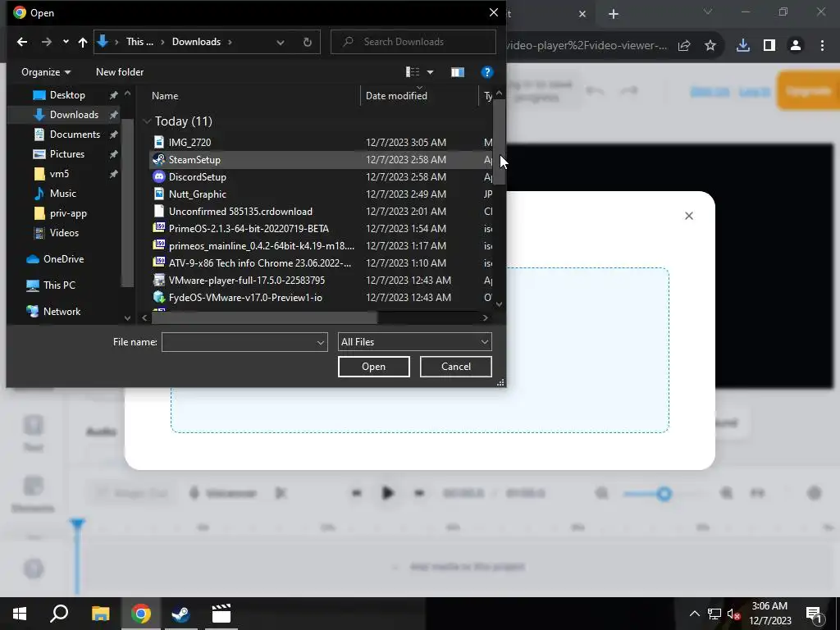Viewport: 840px width, 630px height.
Task: Create a New folder
Action: [x=120, y=72]
